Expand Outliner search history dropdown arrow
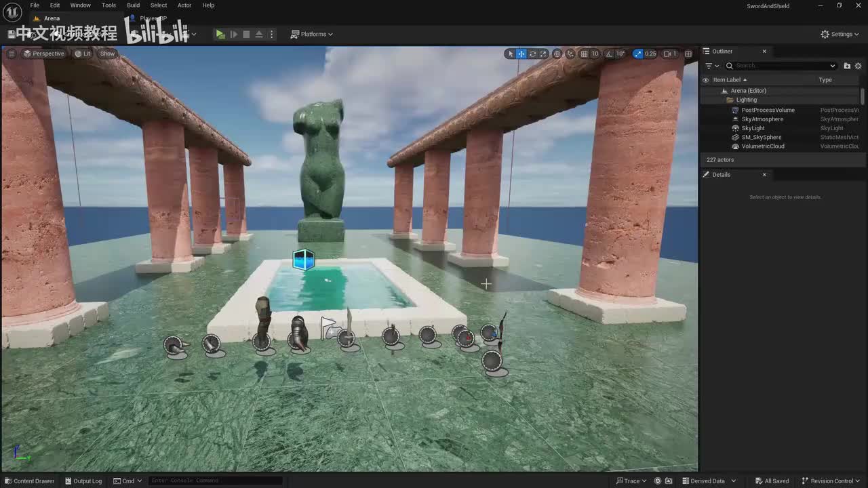 [833, 66]
